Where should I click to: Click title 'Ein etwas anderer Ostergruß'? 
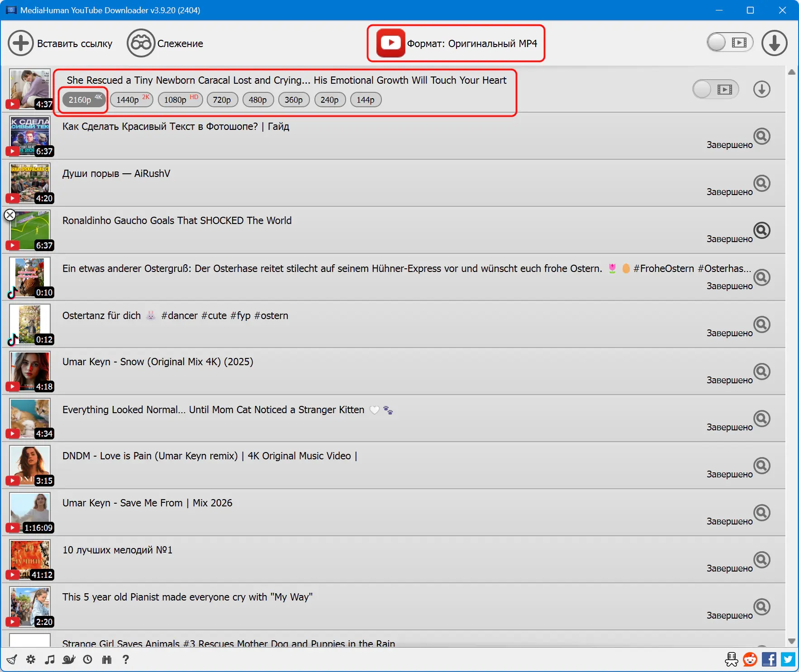click(406, 269)
